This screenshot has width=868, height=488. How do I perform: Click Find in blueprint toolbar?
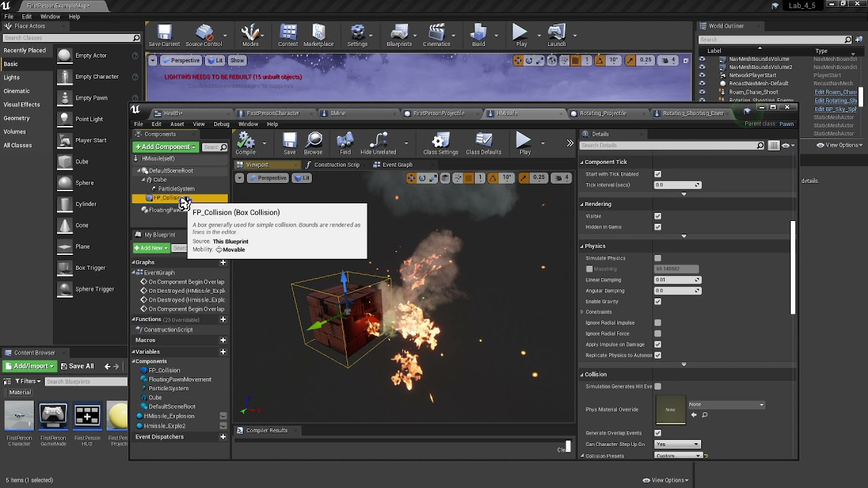pyautogui.click(x=345, y=144)
